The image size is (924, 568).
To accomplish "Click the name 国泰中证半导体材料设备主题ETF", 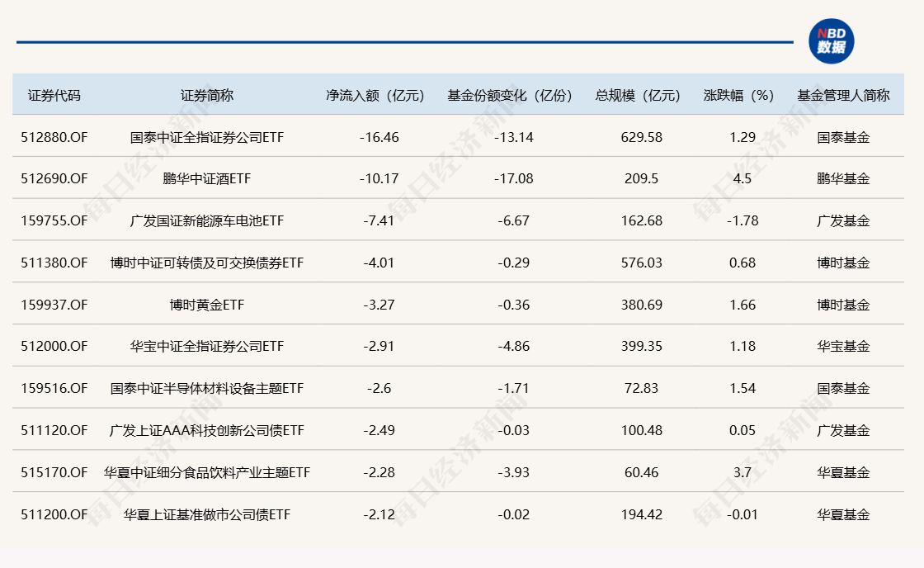I will tap(207, 388).
